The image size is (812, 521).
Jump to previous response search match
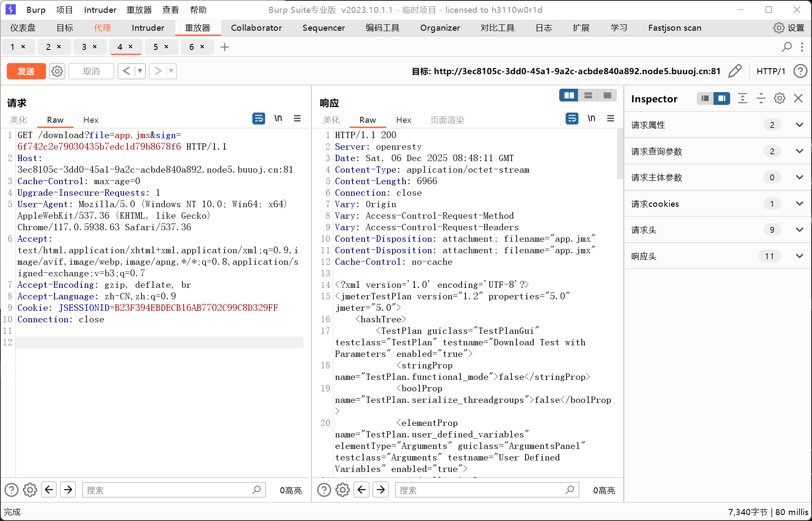click(362, 489)
